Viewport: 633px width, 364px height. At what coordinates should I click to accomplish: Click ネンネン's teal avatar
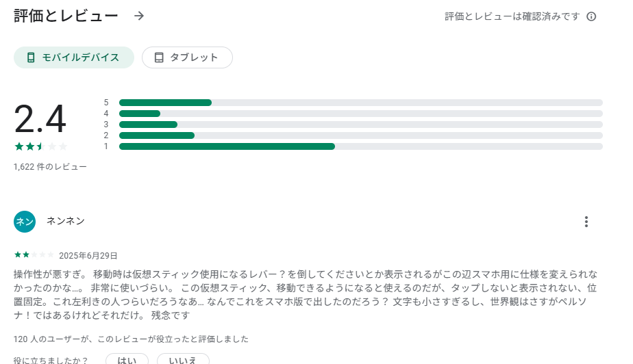pos(25,222)
